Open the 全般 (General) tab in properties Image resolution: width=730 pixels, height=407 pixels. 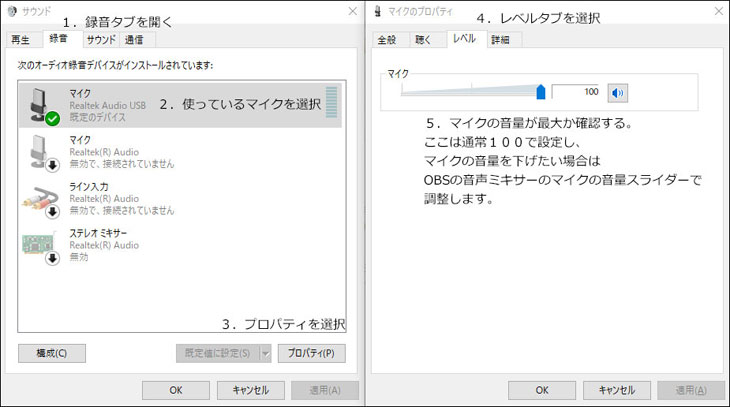point(388,40)
